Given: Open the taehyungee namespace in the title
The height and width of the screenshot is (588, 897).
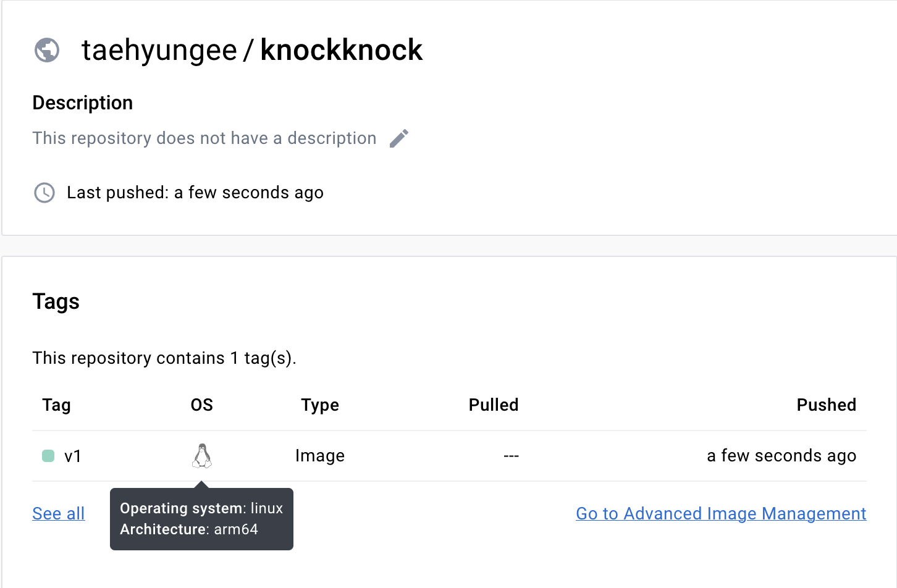Looking at the screenshot, I should 159,50.
